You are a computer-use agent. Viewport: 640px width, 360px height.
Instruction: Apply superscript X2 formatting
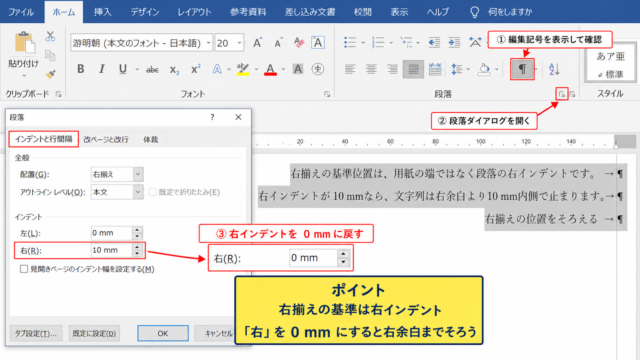click(196, 69)
